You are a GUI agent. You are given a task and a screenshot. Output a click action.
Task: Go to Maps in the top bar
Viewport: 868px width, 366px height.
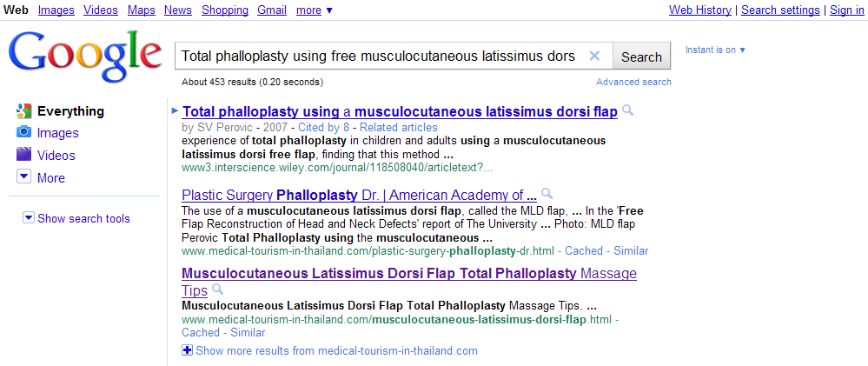[x=141, y=10]
